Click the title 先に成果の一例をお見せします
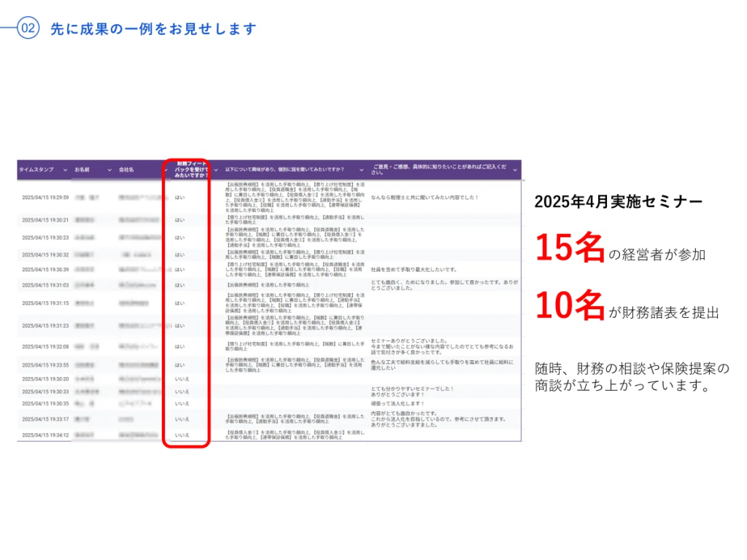This screenshot has height=560, width=747. [153, 29]
